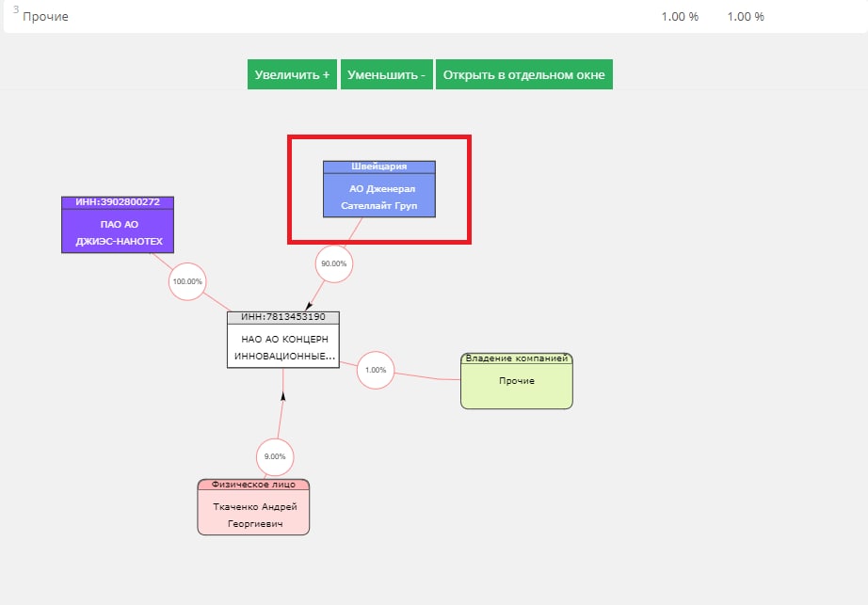Click the 'Прочие' row label in the table
Viewport: 868px width, 605px height.
click(x=45, y=17)
